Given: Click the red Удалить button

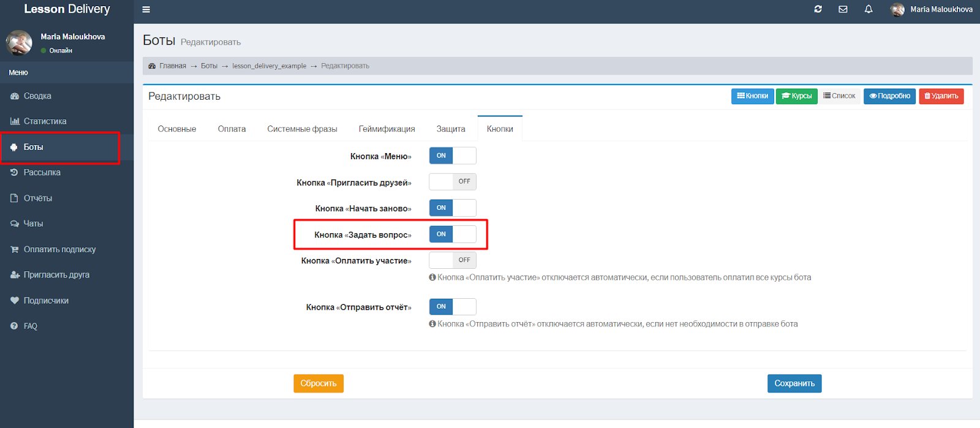Looking at the screenshot, I should point(941,96).
